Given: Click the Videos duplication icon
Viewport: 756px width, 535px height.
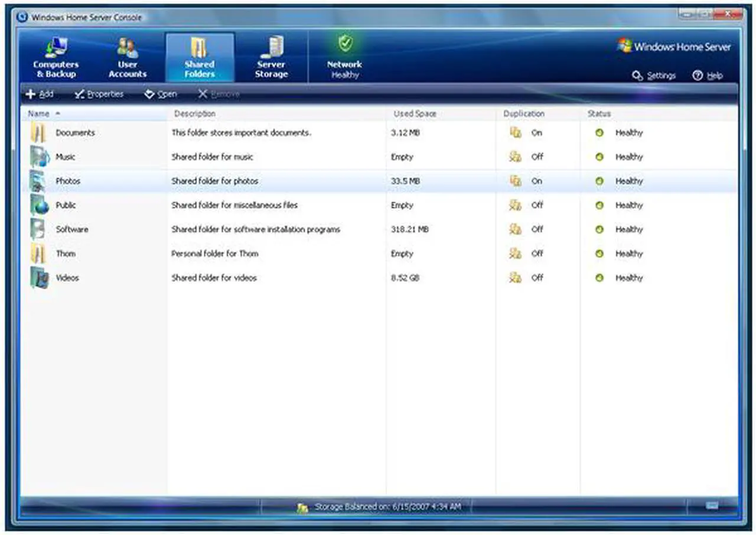Looking at the screenshot, I should click(x=516, y=278).
